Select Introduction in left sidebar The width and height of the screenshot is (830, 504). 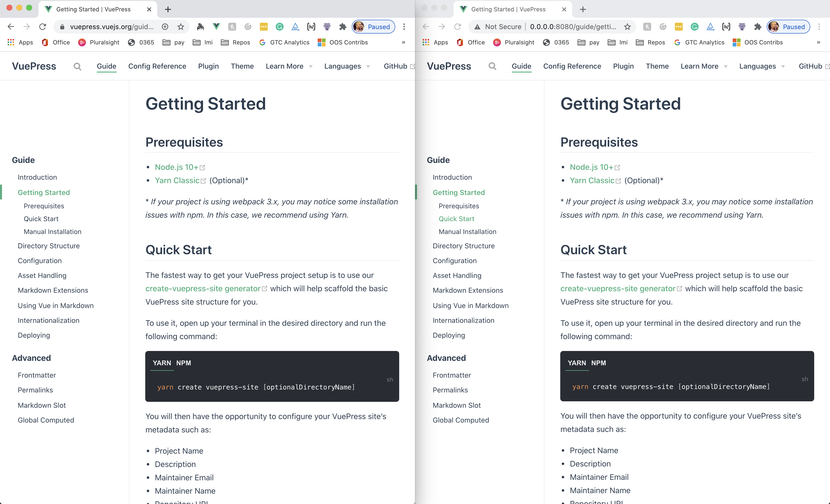coord(37,177)
